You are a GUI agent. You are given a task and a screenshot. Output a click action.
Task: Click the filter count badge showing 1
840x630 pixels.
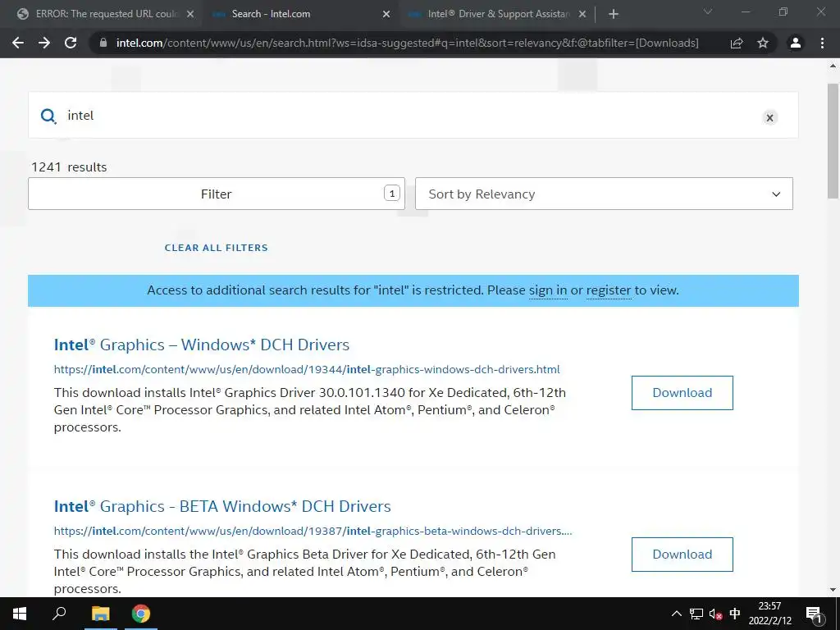(392, 194)
